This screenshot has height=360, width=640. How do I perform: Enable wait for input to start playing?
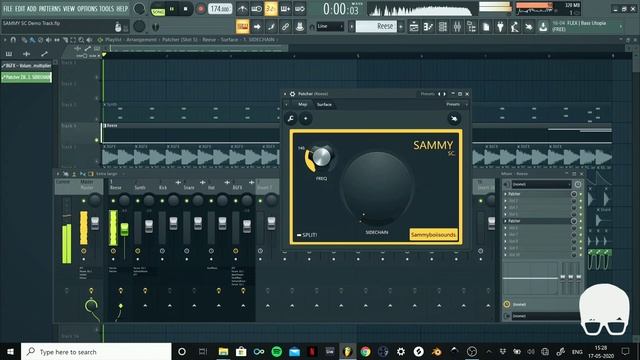pyautogui.click(x=257, y=9)
